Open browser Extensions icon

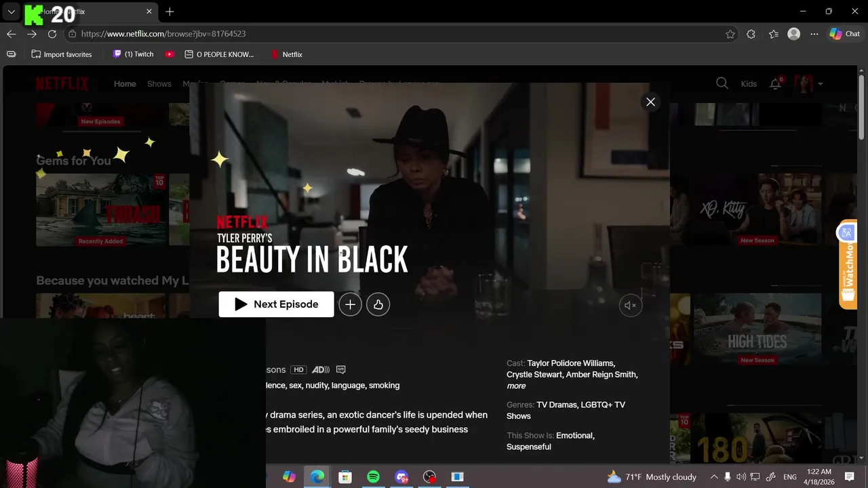pos(751,34)
